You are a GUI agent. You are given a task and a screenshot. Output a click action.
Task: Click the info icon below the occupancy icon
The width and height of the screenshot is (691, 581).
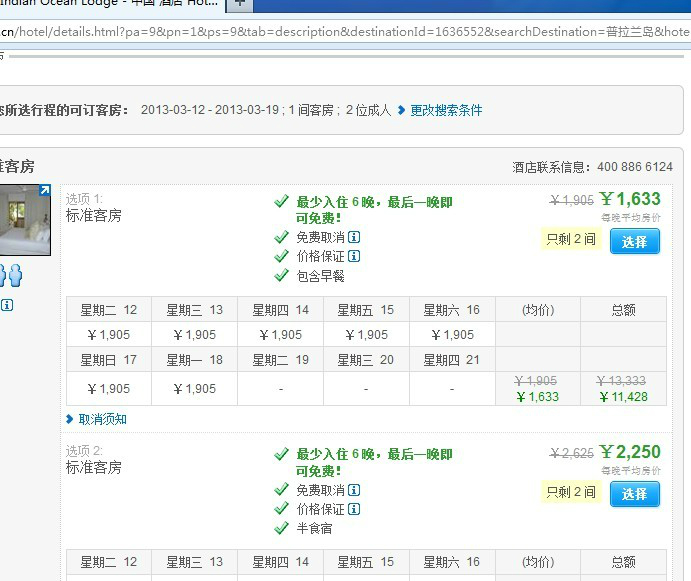pyautogui.click(x=7, y=305)
